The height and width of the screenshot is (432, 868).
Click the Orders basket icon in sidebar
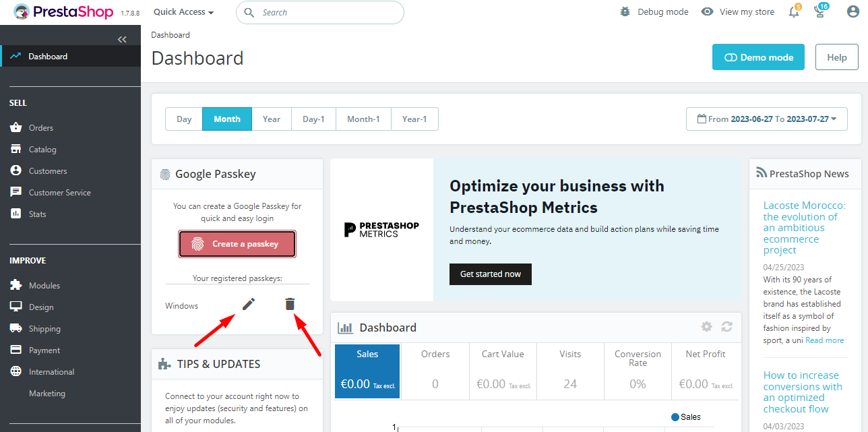(15, 127)
